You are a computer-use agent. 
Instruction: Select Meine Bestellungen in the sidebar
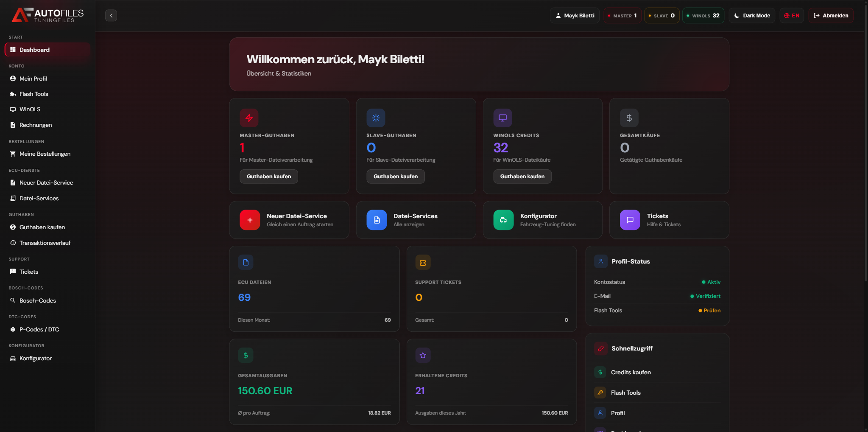tap(45, 154)
